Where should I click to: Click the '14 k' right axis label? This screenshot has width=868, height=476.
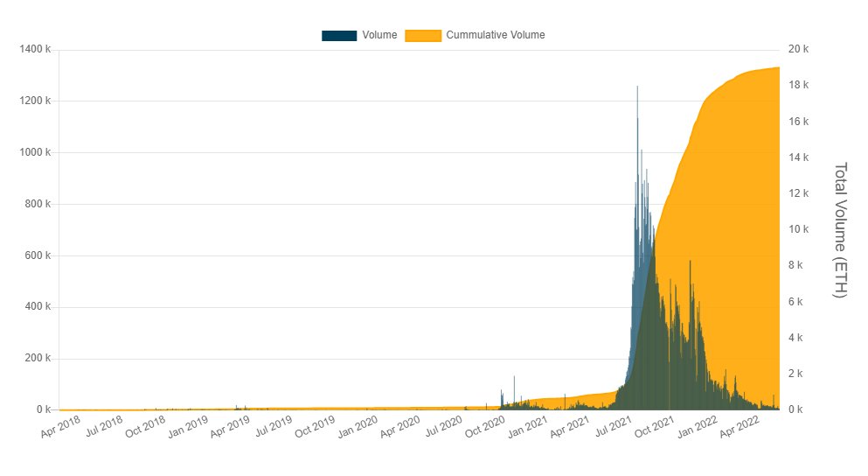(798, 157)
